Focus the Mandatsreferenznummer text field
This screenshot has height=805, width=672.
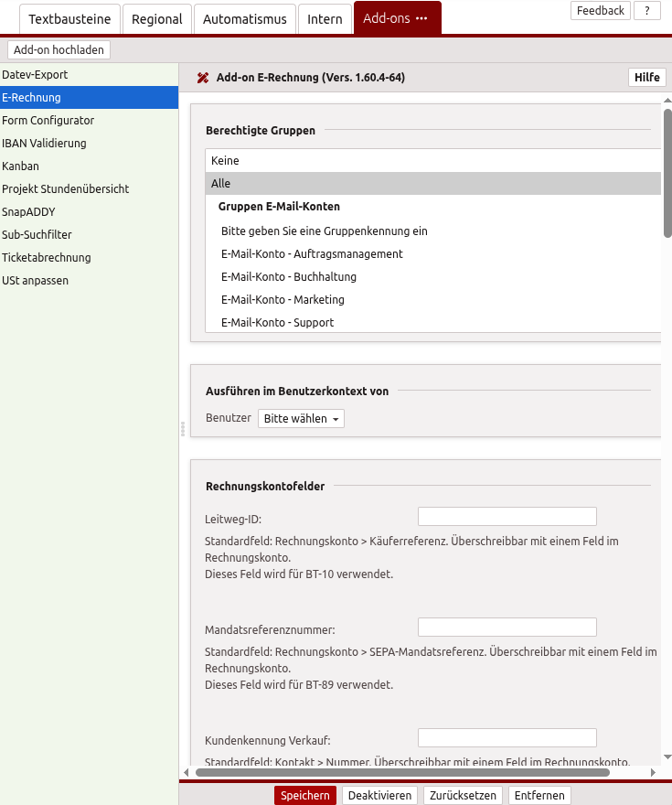(507, 628)
